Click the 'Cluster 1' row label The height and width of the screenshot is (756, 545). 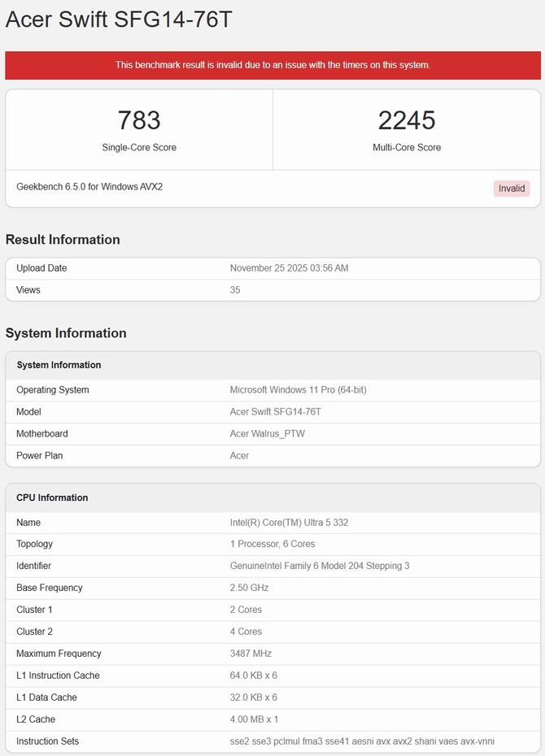point(34,610)
